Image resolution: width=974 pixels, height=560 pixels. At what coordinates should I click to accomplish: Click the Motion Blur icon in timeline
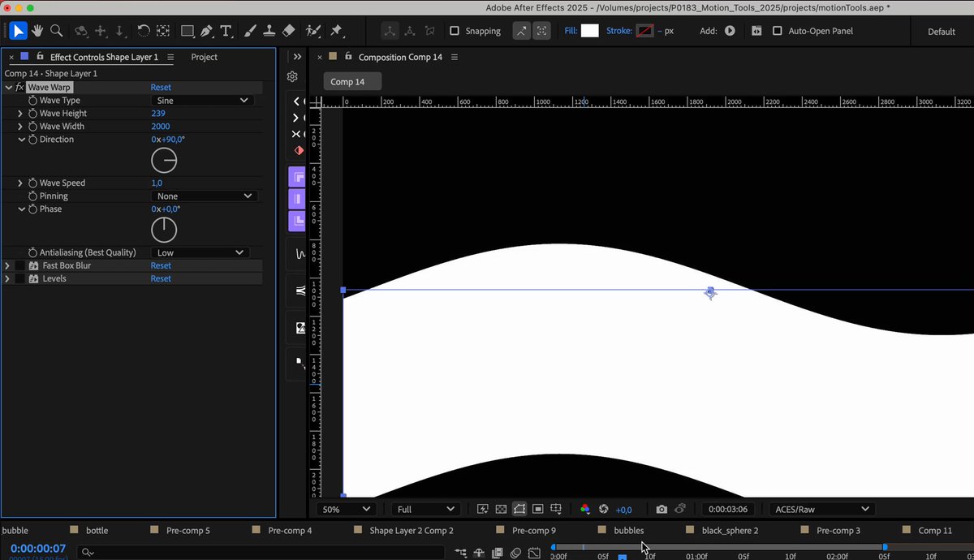click(x=515, y=554)
